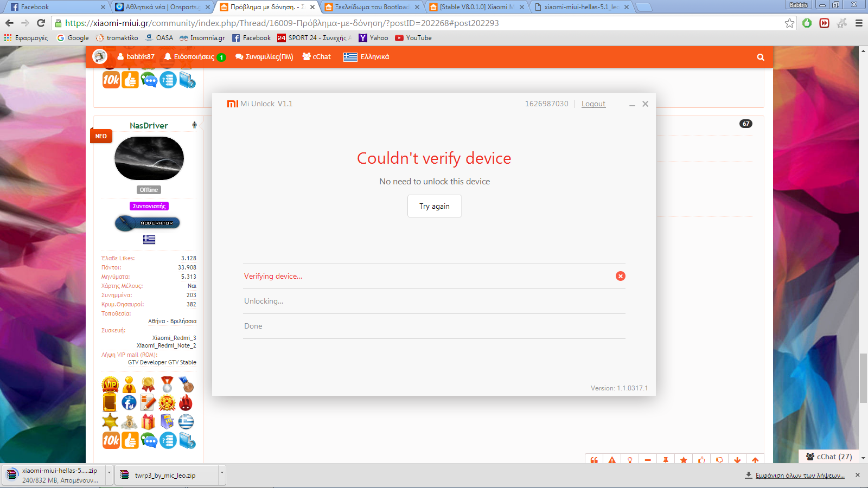Viewport: 868px width, 488px height.
Task: Click the Logout link in Mi Unlock
Action: point(593,104)
